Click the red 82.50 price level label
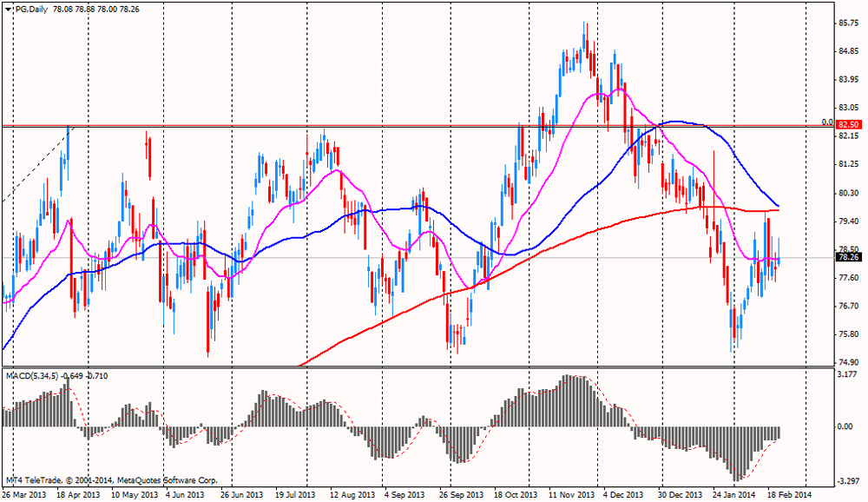 pos(849,125)
